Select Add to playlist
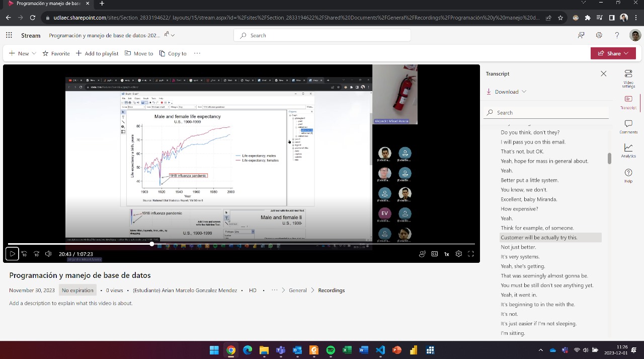The height and width of the screenshot is (359, 644). pyautogui.click(x=97, y=53)
